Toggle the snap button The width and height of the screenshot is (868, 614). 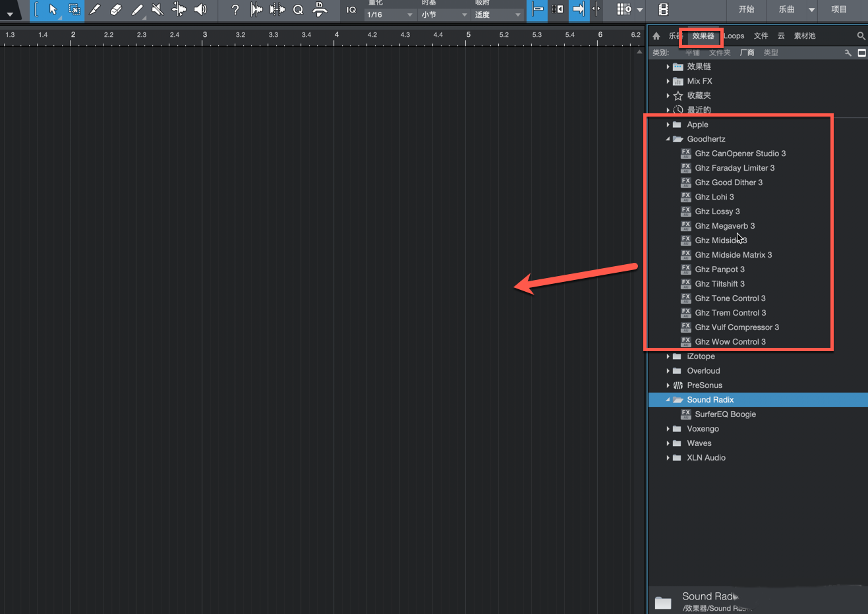(538, 10)
